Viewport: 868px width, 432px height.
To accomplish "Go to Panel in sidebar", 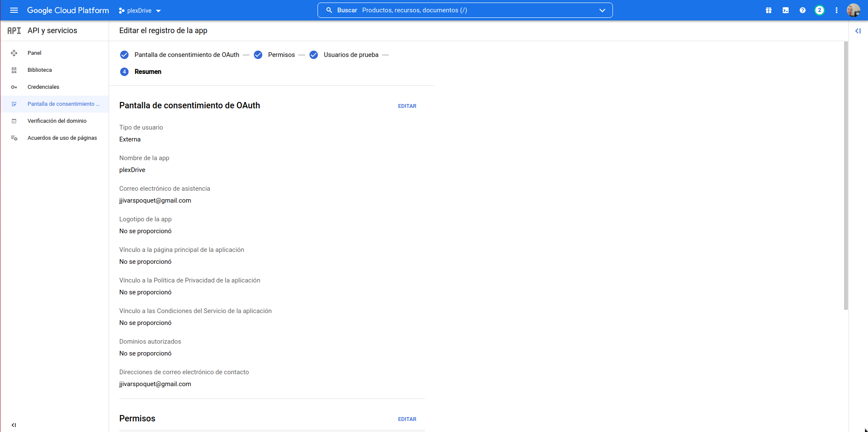I will point(34,53).
